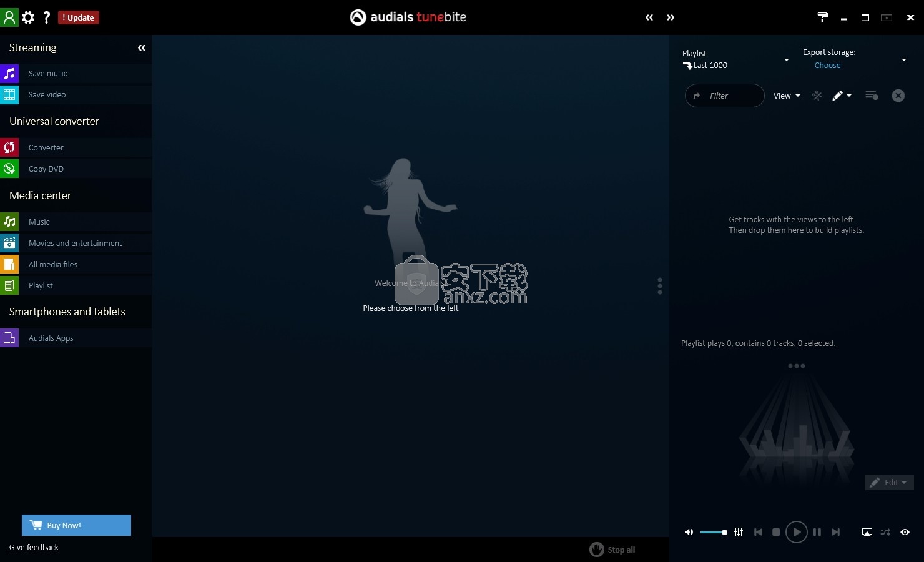Open the skin paint roller icon
Screen dimensions: 924x562
pyautogui.click(x=823, y=17)
